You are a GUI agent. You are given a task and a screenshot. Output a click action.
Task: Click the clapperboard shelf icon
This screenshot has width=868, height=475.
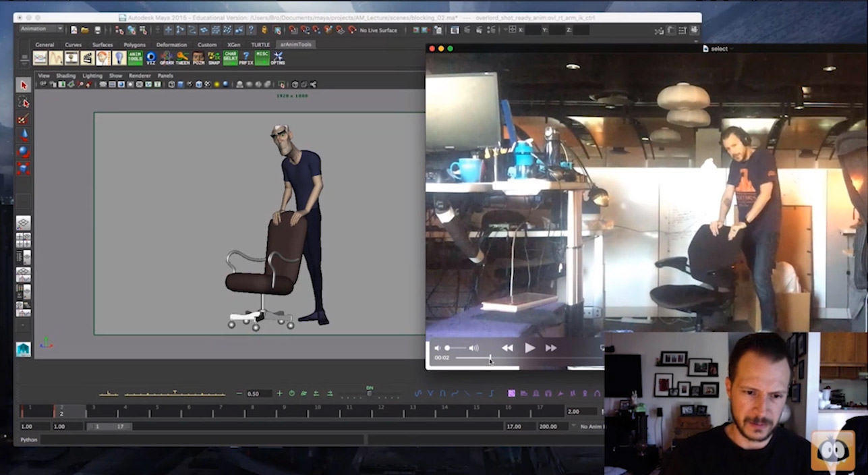[x=87, y=58]
